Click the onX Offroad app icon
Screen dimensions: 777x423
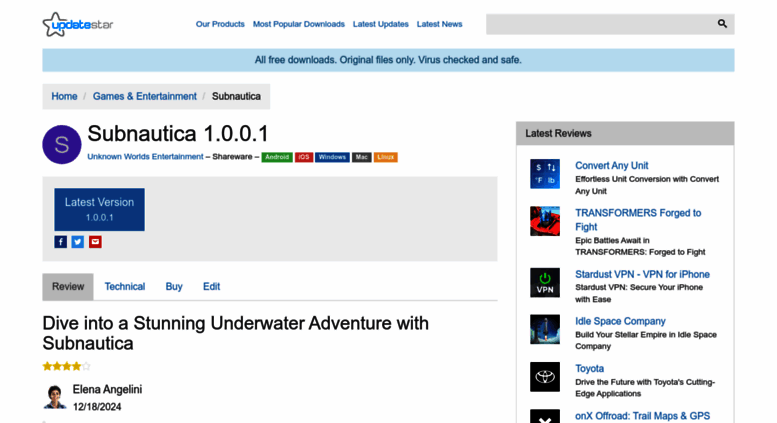545,416
